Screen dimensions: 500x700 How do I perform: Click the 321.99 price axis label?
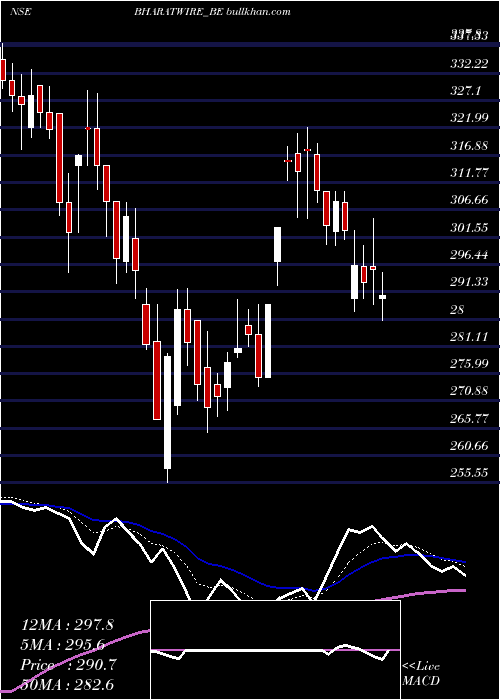tap(469, 118)
